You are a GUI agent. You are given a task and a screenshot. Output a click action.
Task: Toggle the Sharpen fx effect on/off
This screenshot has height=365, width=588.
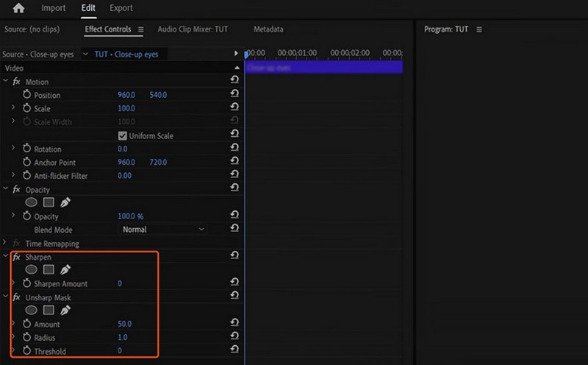pos(16,258)
